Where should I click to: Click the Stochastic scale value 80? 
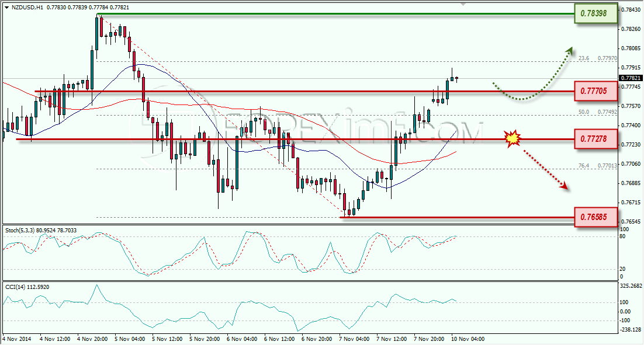pyautogui.click(x=622, y=236)
